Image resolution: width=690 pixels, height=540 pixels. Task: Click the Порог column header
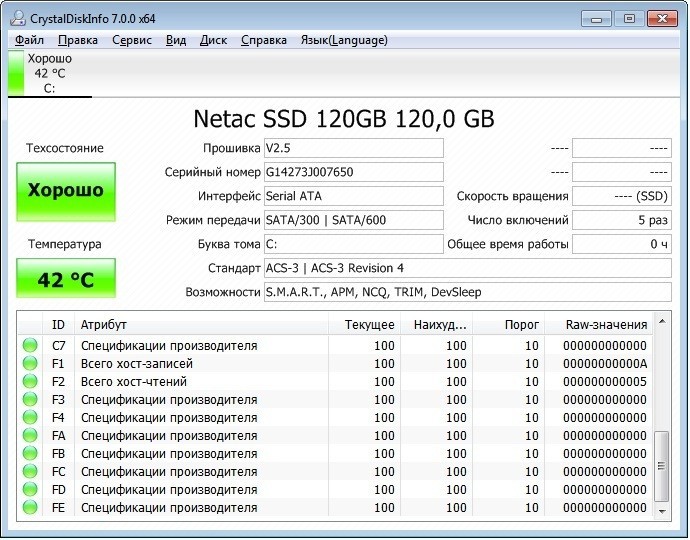[509, 325]
